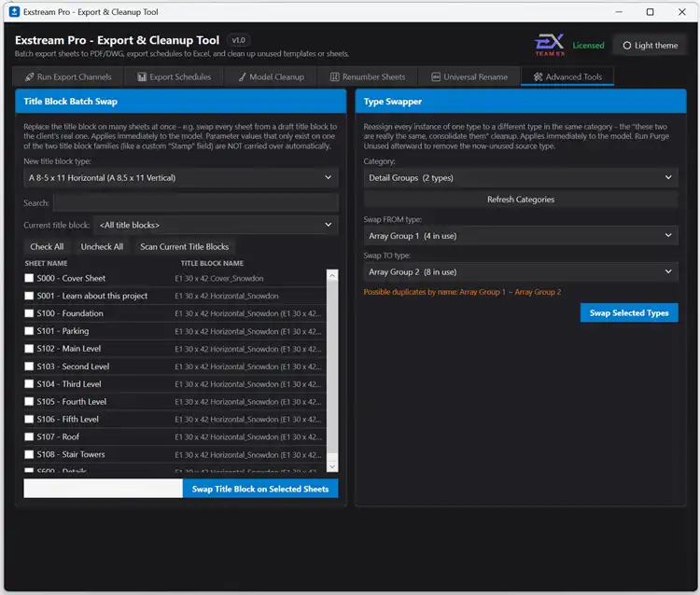Tick the S106 - Fifth Level checkbox
700x595 pixels.
point(29,420)
